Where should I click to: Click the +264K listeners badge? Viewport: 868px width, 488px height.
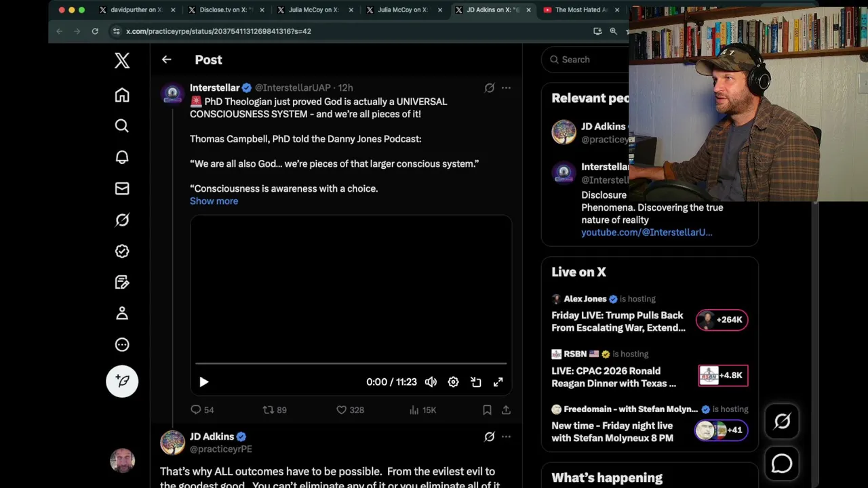[722, 320]
